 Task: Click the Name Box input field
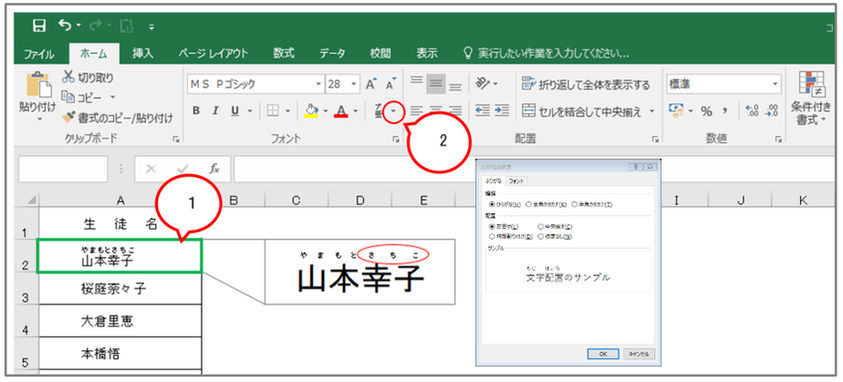click(x=63, y=169)
